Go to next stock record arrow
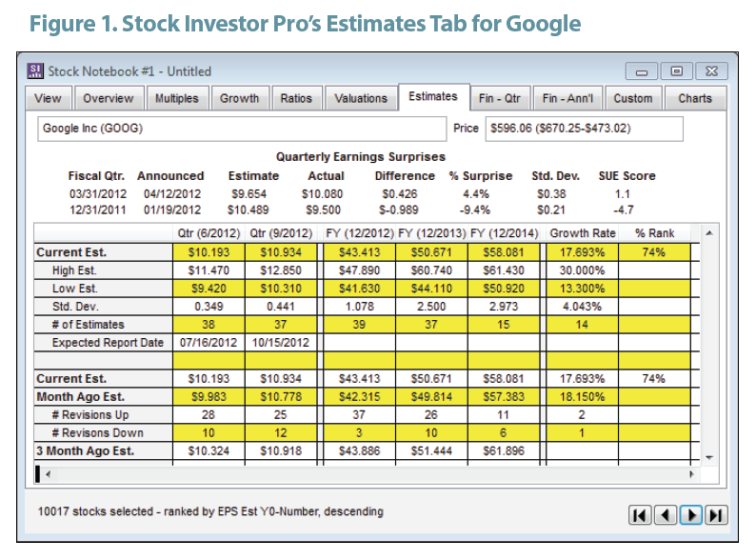 [x=691, y=515]
